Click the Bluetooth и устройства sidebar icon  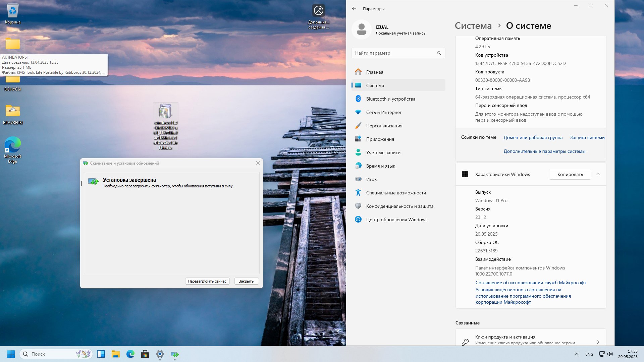[358, 99]
